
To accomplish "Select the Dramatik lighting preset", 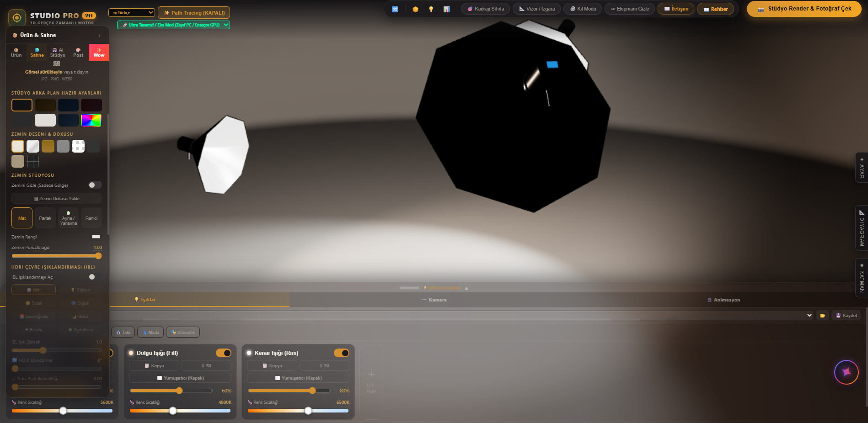I will click(183, 333).
